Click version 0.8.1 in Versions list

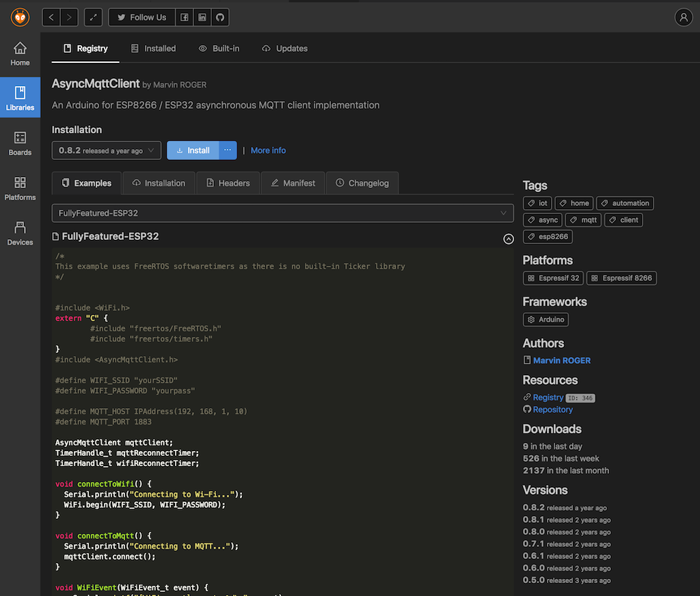coord(567,519)
